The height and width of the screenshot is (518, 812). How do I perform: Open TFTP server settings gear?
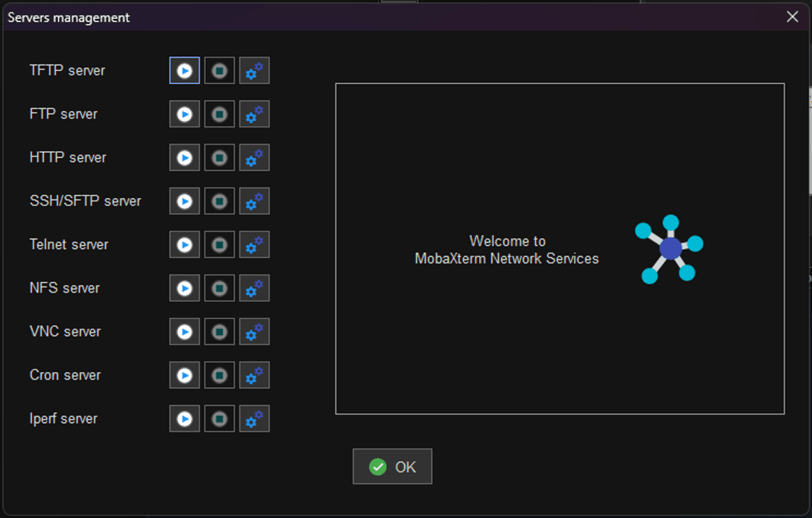254,71
